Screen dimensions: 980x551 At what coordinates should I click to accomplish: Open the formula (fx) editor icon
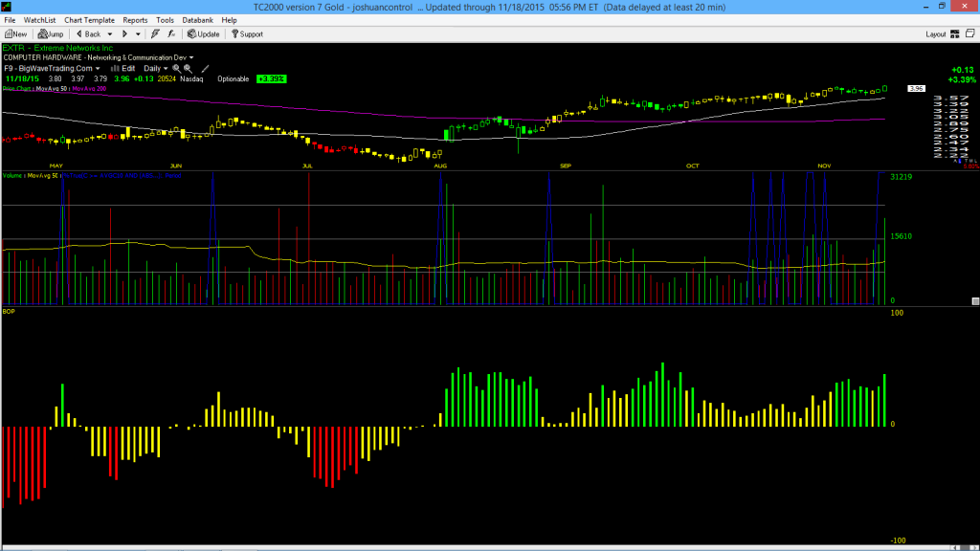(171, 34)
